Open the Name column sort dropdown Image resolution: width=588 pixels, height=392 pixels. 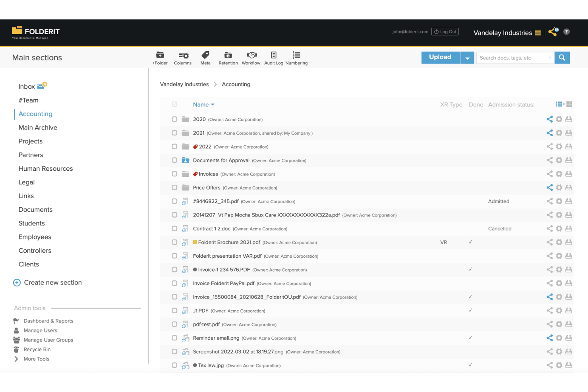click(213, 104)
